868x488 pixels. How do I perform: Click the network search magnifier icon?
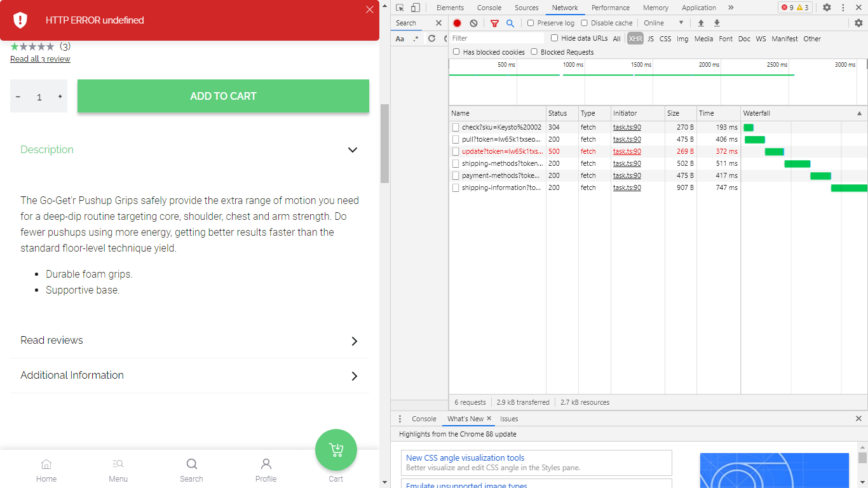click(x=510, y=22)
